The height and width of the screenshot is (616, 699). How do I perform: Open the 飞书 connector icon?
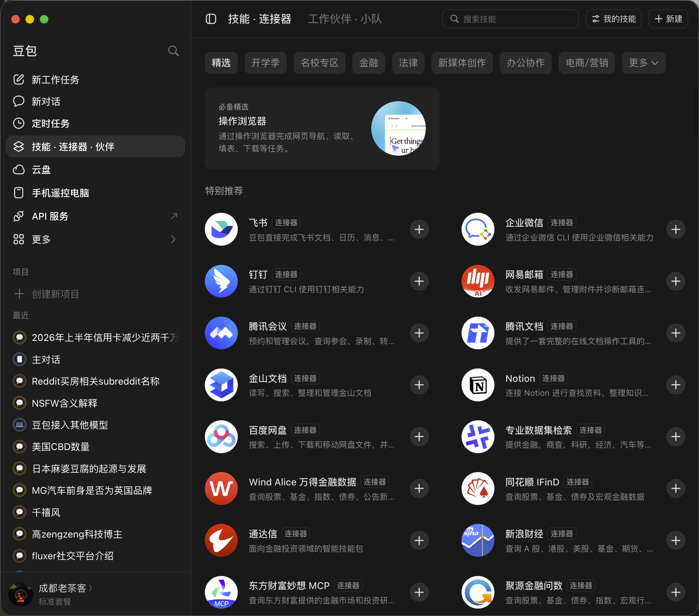pos(221,229)
